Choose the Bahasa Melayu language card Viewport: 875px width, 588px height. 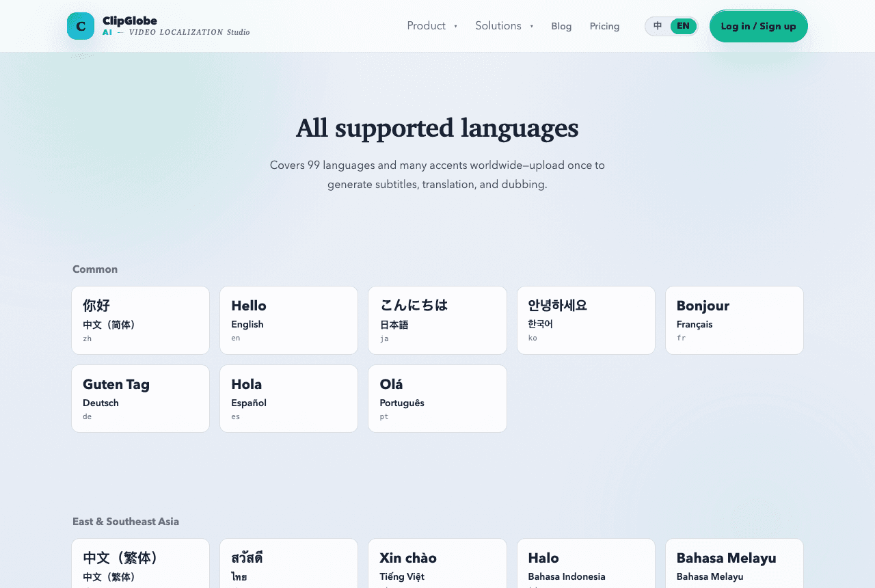(734, 563)
